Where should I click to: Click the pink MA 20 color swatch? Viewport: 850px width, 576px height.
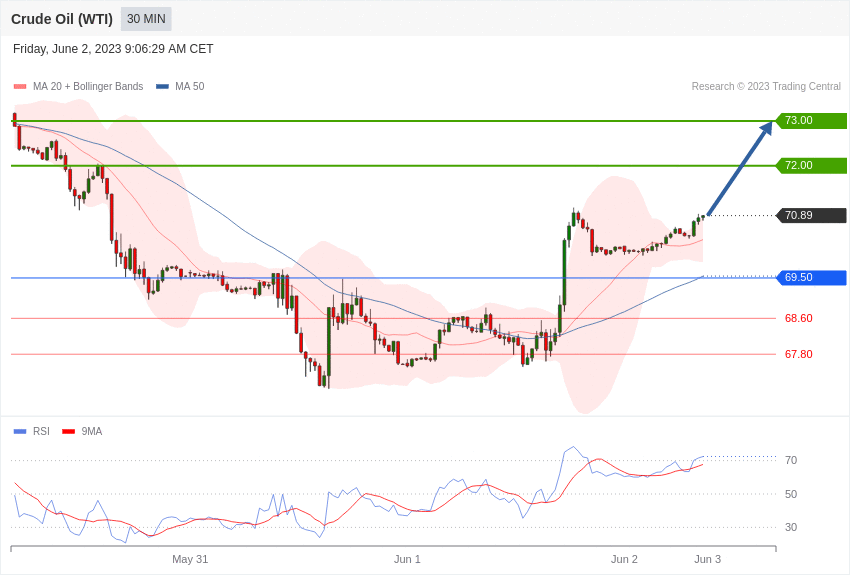coord(20,86)
